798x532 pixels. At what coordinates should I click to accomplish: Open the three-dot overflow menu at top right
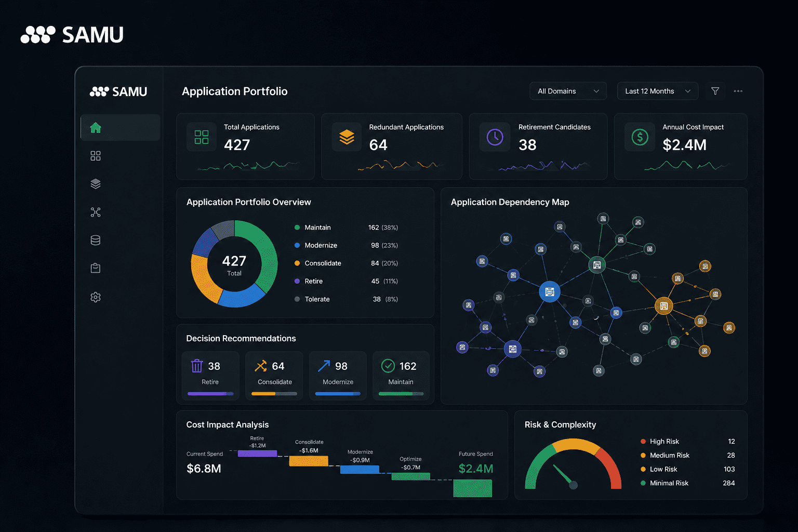tap(738, 91)
